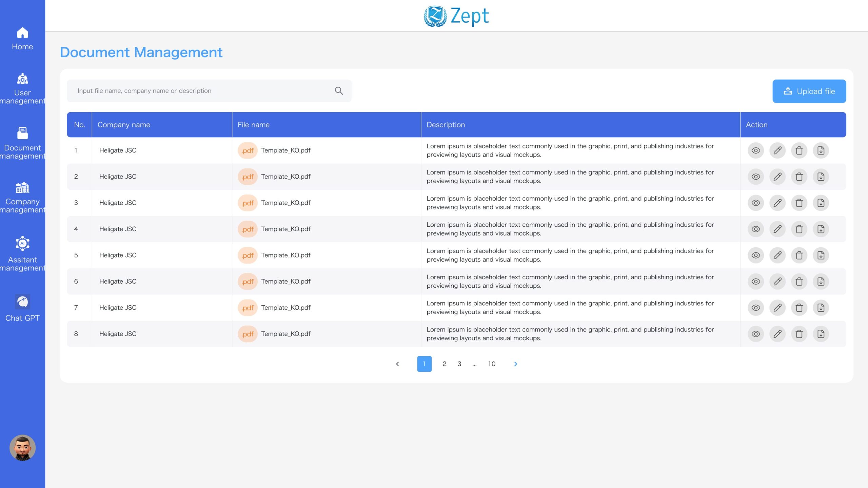868x488 pixels.
Task: Download the file in row 5
Action: (x=821, y=255)
